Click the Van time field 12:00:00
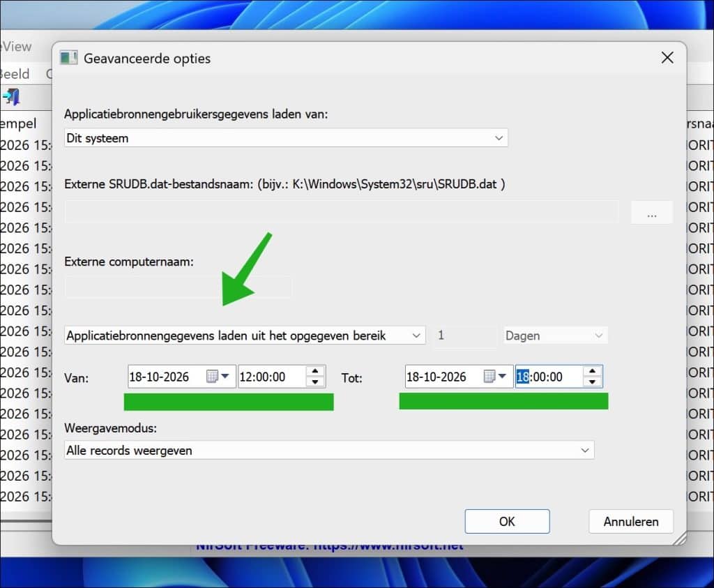The height and width of the screenshot is (588, 714). [x=282, y=376]
